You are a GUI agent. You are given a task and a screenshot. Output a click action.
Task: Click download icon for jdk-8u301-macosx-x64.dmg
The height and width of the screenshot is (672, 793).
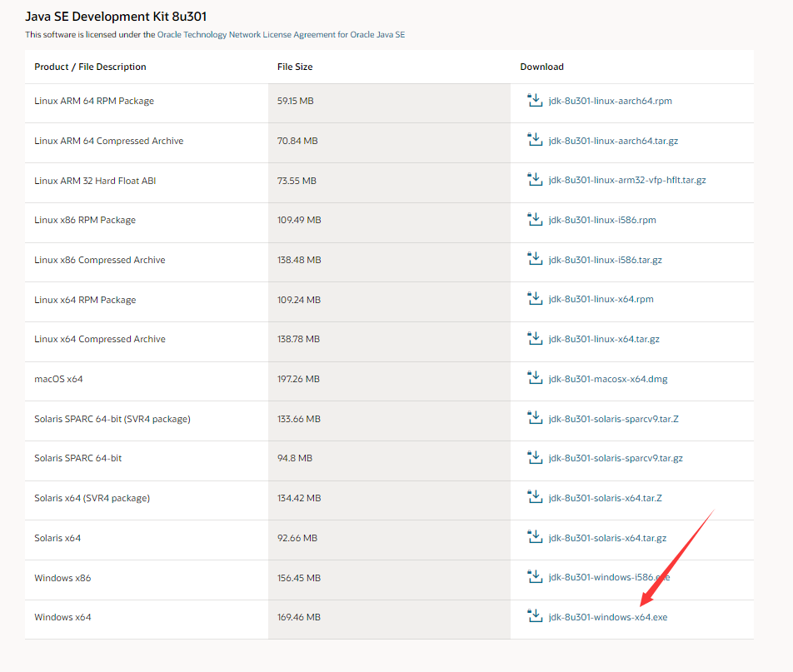pos(535,378)
